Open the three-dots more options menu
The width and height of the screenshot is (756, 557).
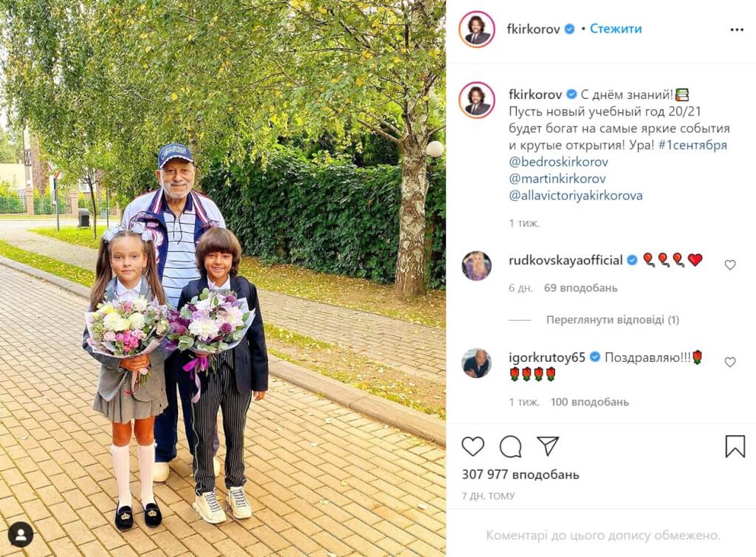(737, 30)
